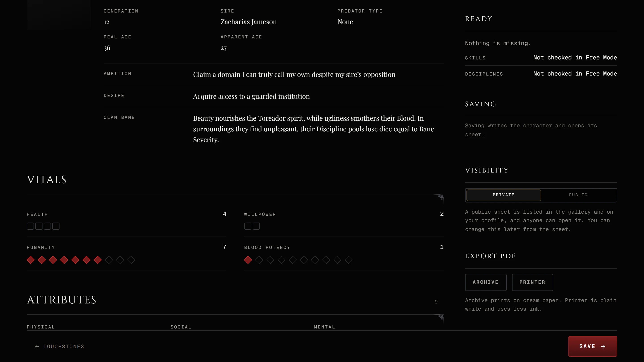
Task: Click the Attributes count 9
Action: 436,301
